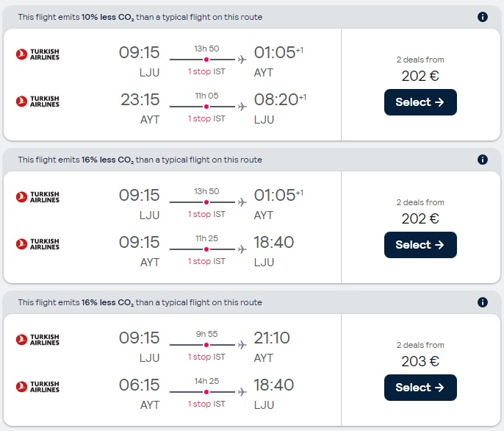Click info icon on 10% less CO₂ banner
The height and width of the screenshot is (431, 504).
pyautogui.click(x=483, y=17)
